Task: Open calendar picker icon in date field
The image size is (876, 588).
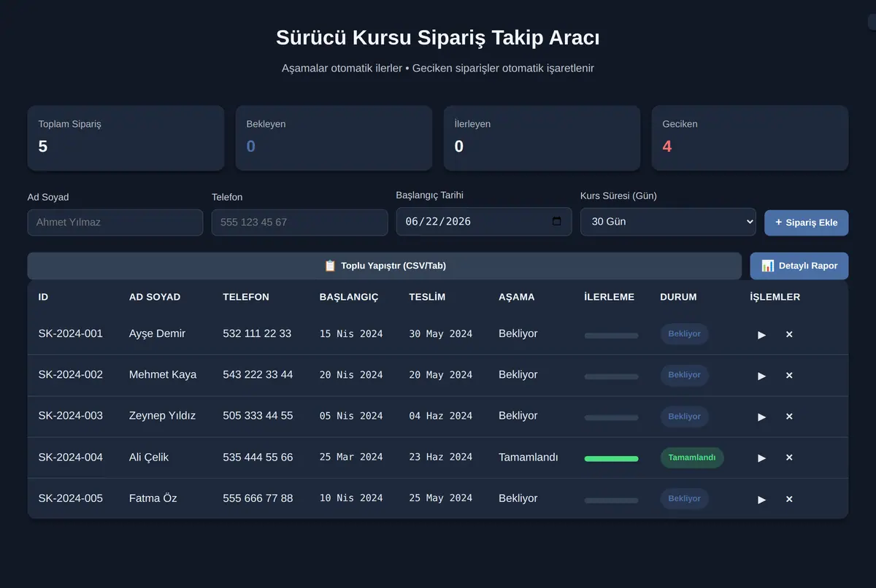Action: (557, 221)
